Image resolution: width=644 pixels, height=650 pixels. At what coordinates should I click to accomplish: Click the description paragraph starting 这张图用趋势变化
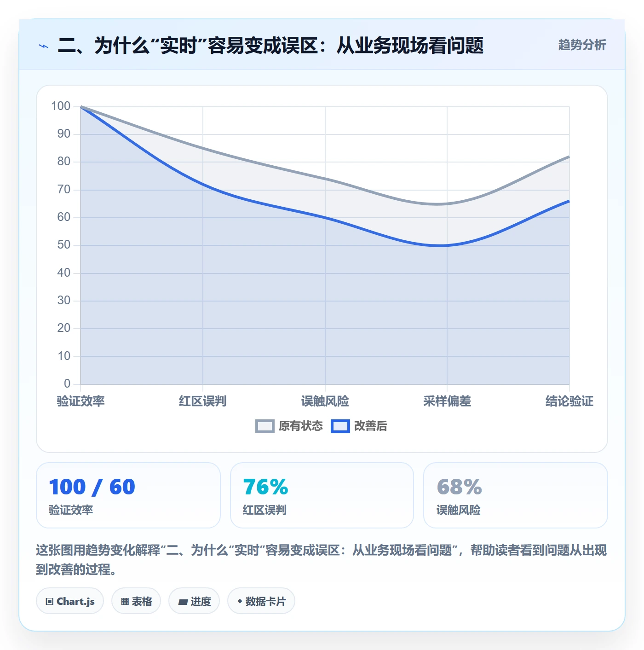[x=322, y=560]
